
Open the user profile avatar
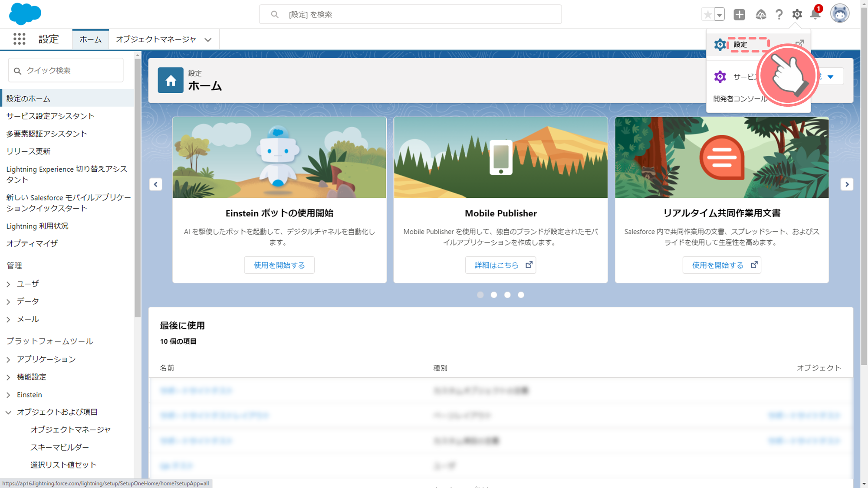pos(840,13)
